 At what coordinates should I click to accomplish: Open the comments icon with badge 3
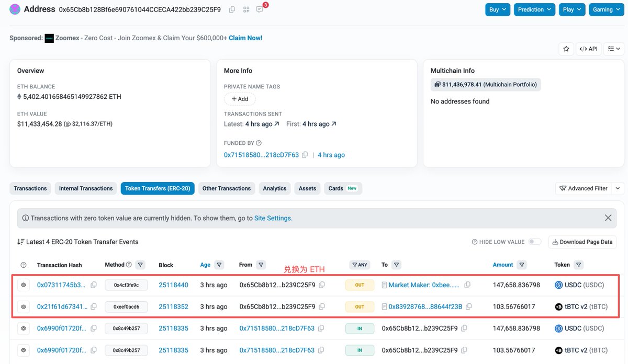260,9
